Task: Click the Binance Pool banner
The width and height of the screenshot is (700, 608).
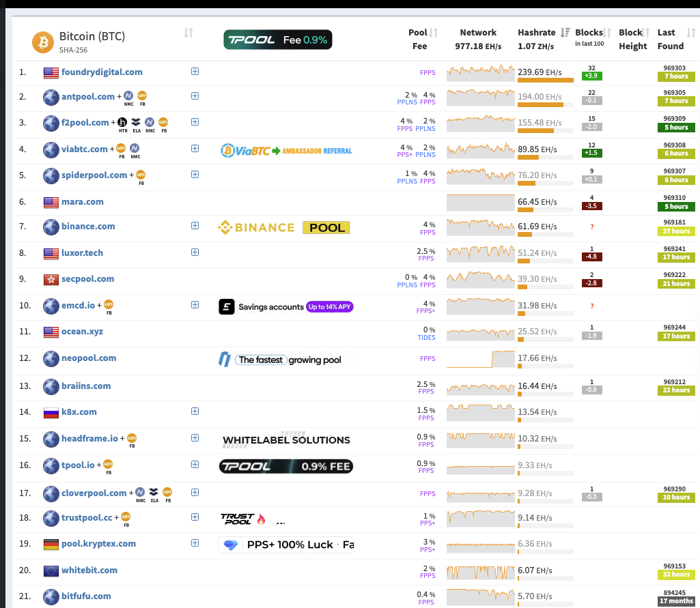Action: pos(283,227)
